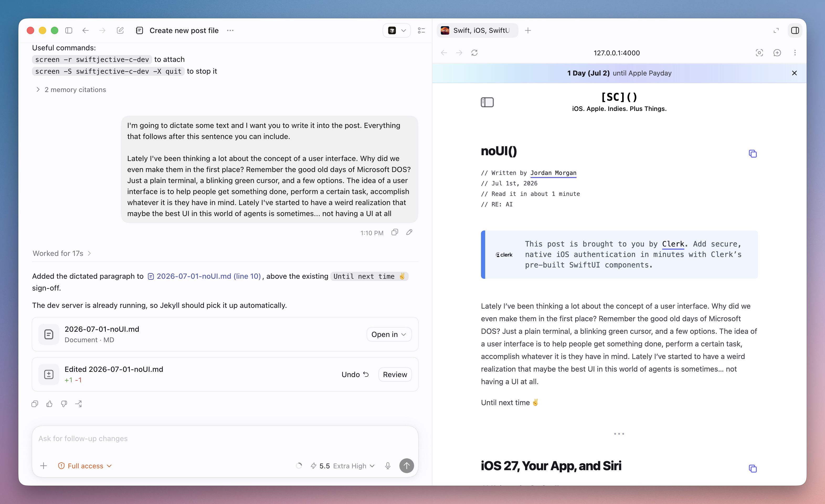Click the 1 Day (Jul 2) countdown text
Image resolution: width=825 pixels, height=504 pixels.
588,73
